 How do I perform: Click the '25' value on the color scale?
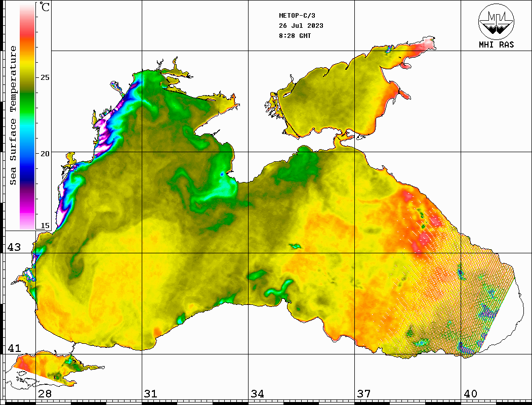[45, 77]
